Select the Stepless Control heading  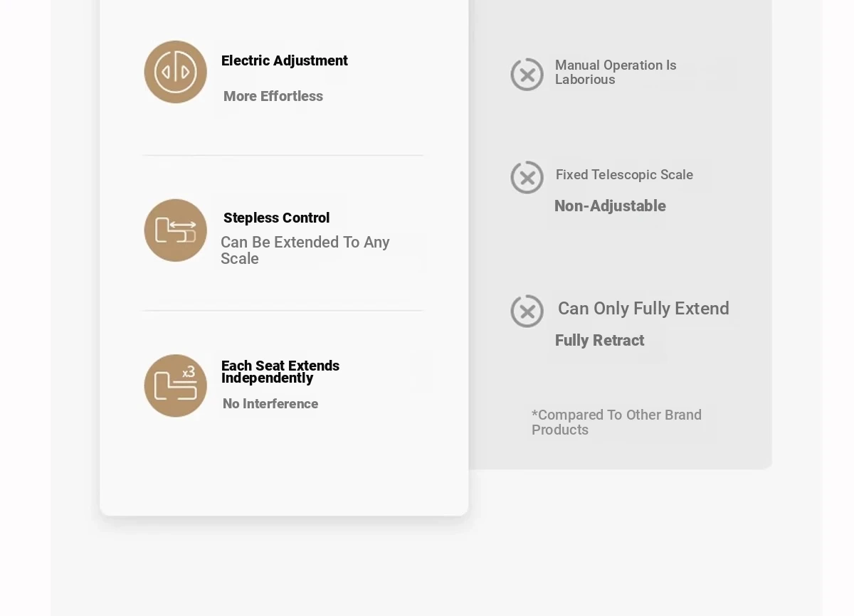(277, 218)
